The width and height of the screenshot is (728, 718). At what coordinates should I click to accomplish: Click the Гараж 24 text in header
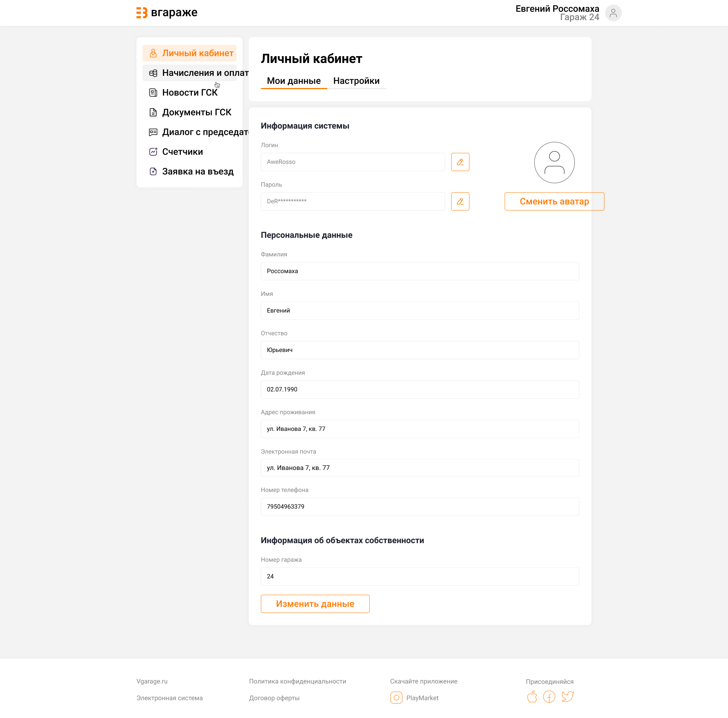click(580, 17)
